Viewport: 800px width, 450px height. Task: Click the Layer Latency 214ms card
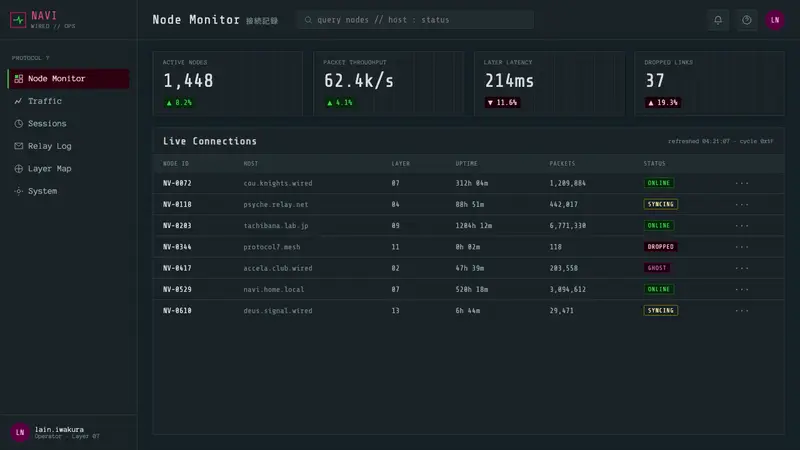pyautogui.click(x=549, y=83)
